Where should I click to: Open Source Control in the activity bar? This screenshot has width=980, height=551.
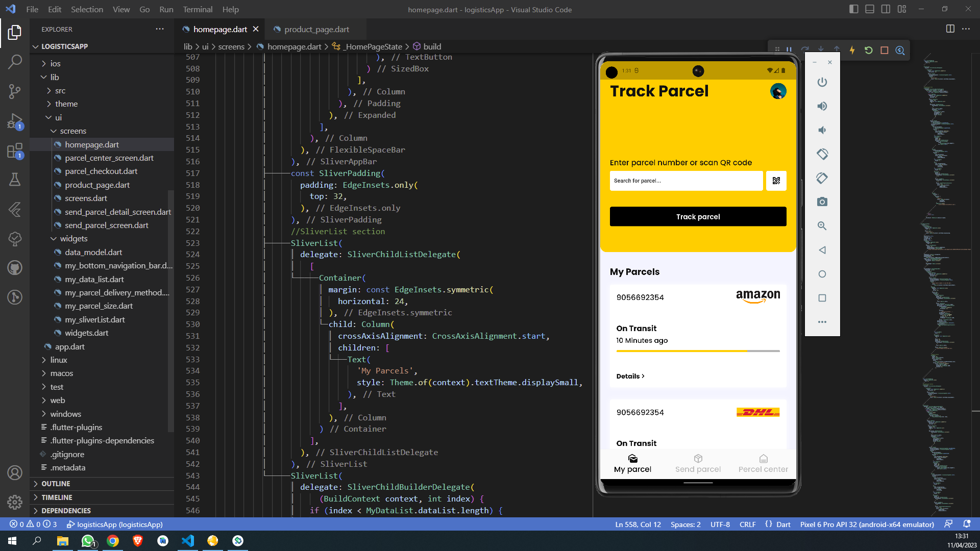coord(15,91)
